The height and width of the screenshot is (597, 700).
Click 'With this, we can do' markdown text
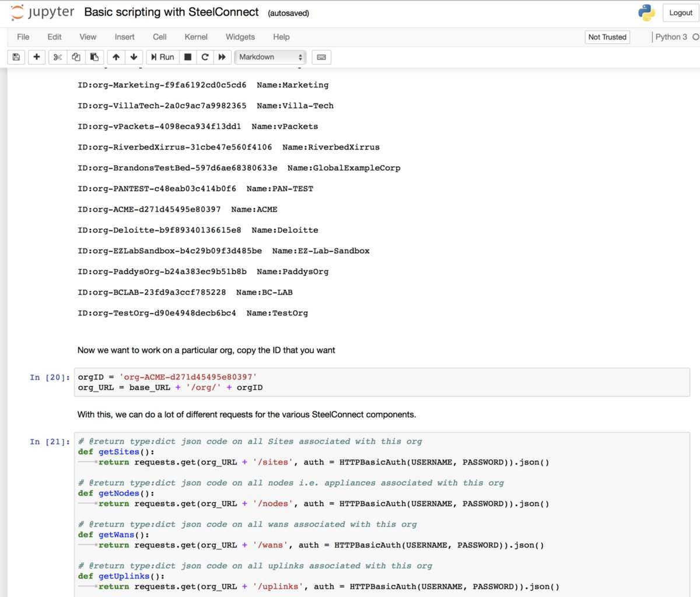(247, 415)
